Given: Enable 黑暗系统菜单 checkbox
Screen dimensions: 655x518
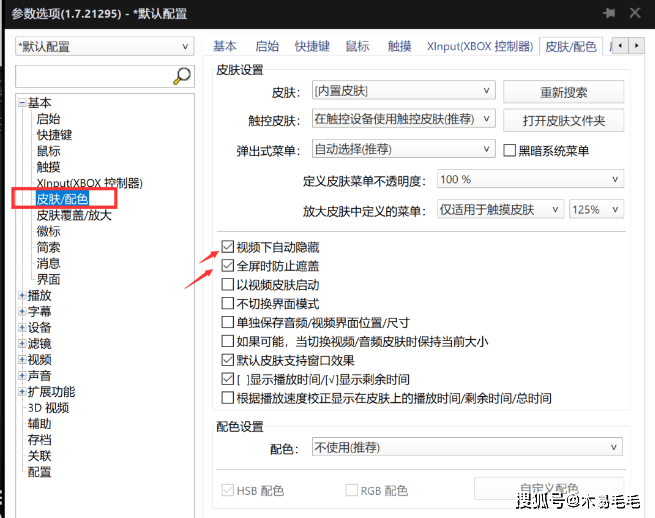Looking at the screenshot, I should tap(509, 150).
